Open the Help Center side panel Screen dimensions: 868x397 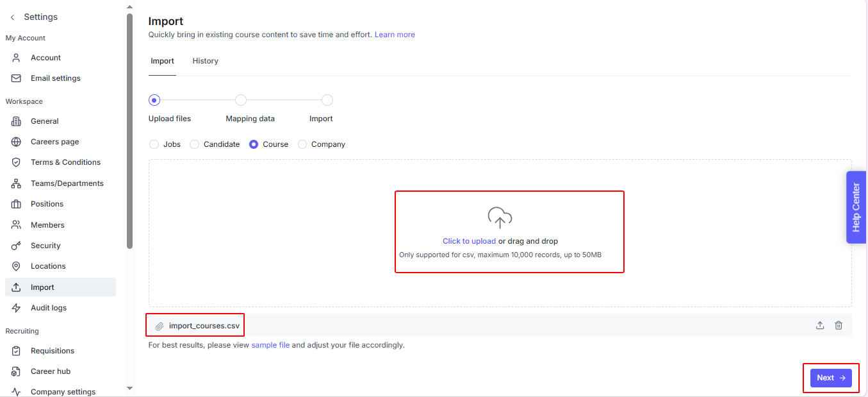click(856, 207)
